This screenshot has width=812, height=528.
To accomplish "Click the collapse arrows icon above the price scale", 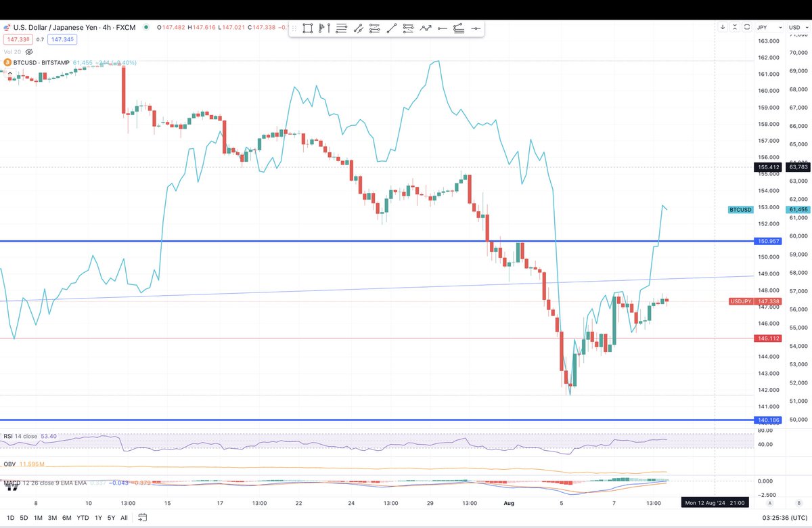I will (736, 27).
